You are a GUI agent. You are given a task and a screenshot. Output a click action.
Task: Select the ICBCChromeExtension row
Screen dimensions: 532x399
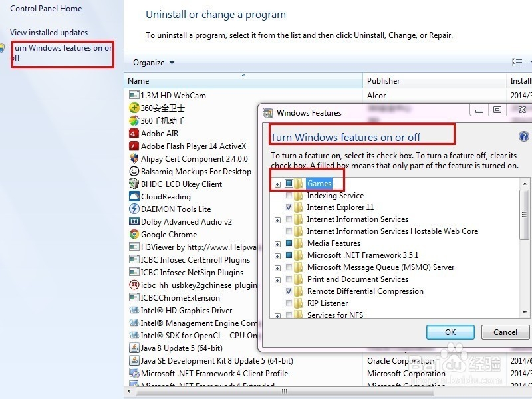coord(194,297)
